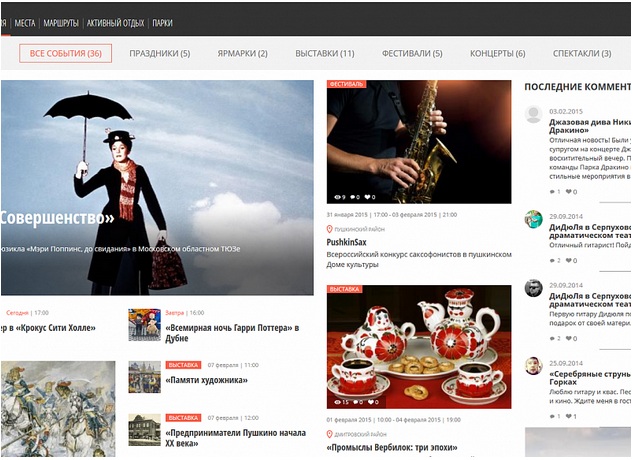Select the Все события (36) filter
The height and width of the screenshot is (460, 633).
click(65, 53)
